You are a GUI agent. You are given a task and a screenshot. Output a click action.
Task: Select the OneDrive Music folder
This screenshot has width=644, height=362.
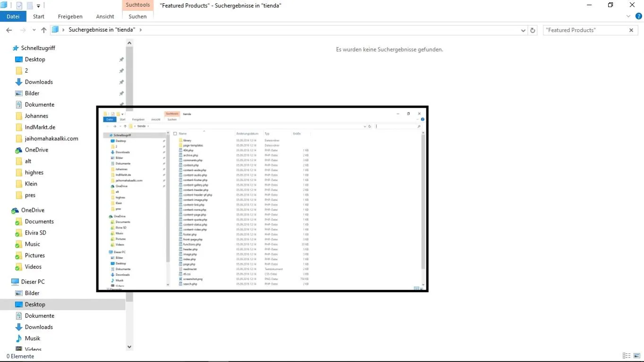[x=33, y=244]
